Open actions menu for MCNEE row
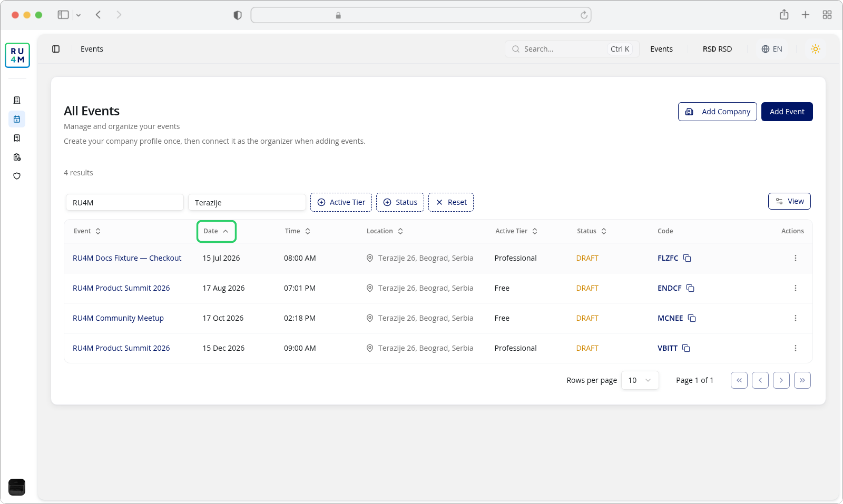843x504 pixels. coord(796,318)
